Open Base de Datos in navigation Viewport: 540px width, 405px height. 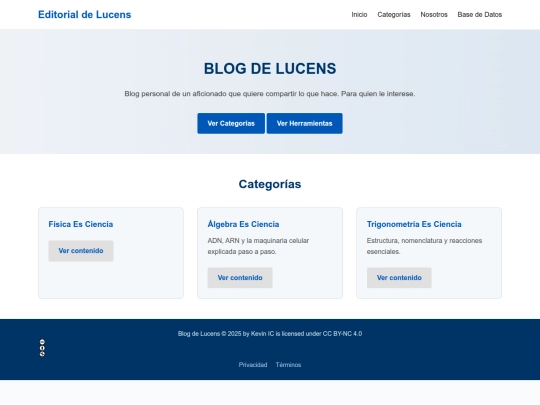click(480, 14)
